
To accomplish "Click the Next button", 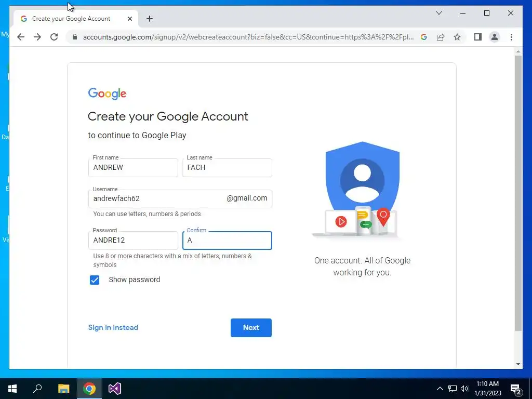I will tap(251, 327).
